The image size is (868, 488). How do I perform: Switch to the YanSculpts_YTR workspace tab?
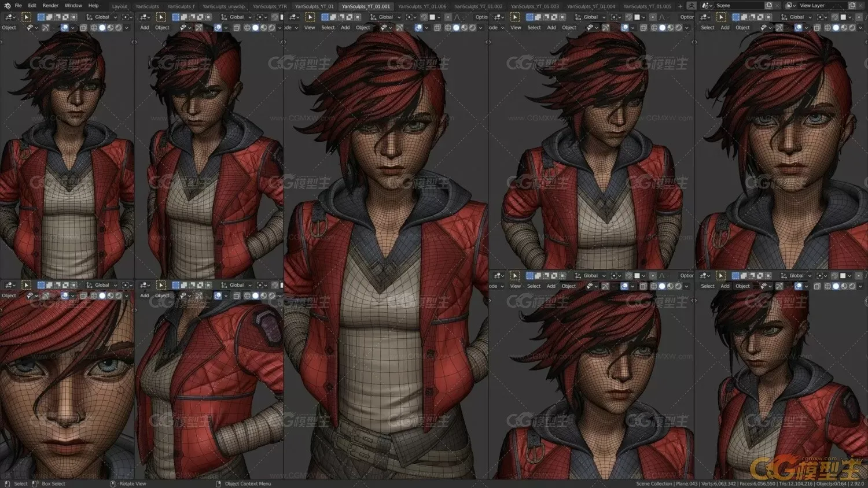click(270, 6)
